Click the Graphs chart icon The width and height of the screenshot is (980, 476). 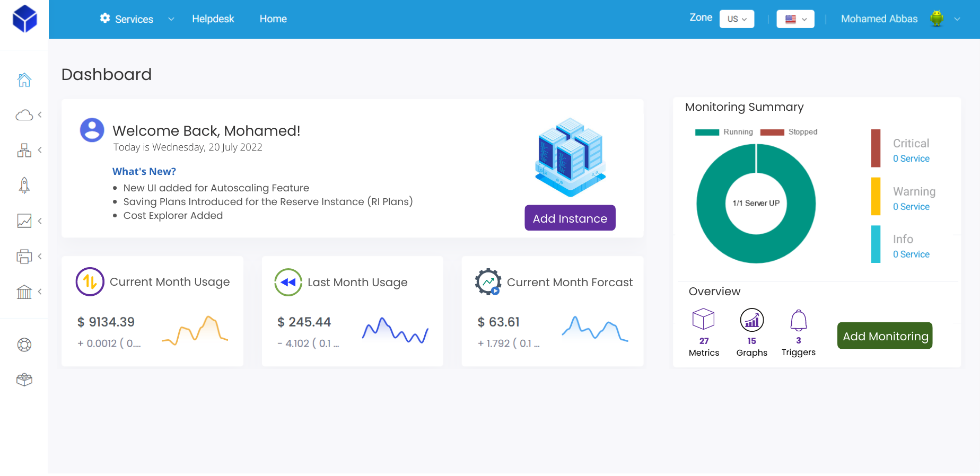tap(752, 320)
